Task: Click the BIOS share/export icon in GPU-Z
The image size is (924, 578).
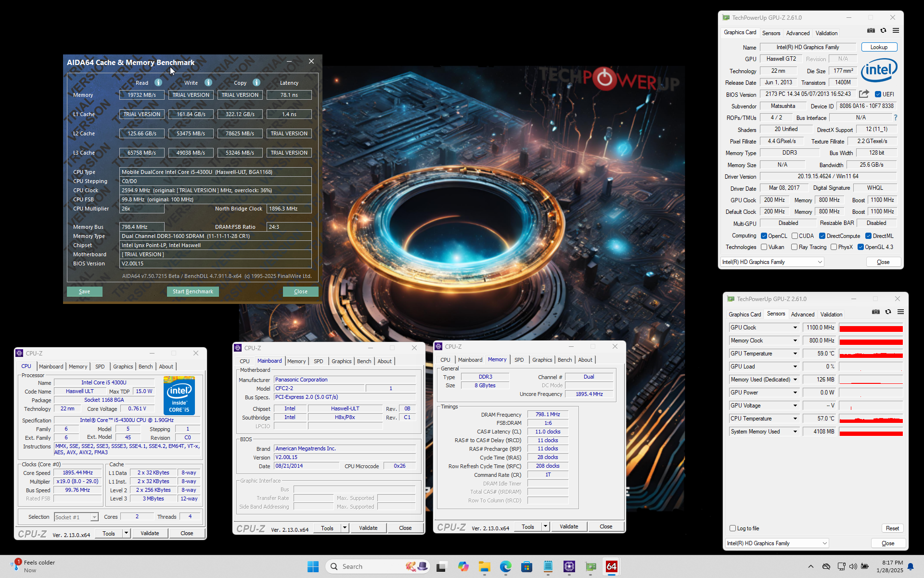Action: click(864, 94)
